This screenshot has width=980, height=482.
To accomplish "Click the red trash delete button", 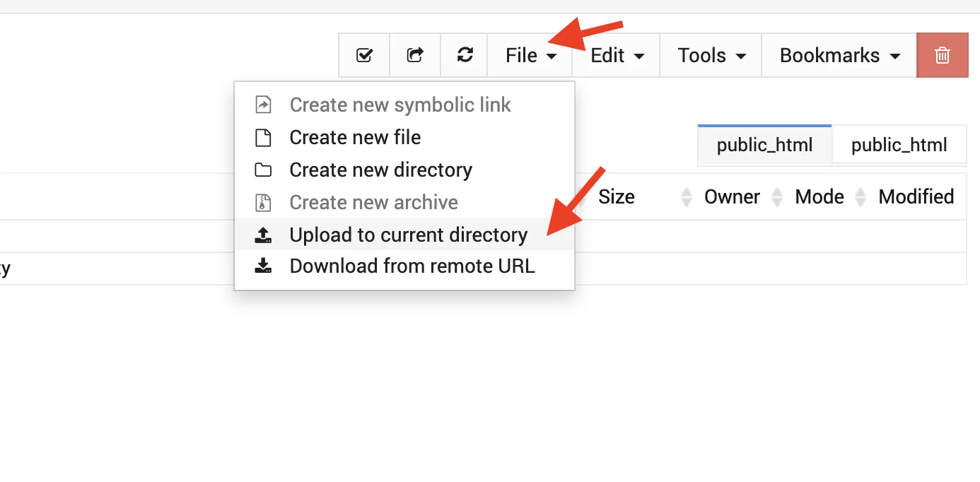I will point(942,55).
